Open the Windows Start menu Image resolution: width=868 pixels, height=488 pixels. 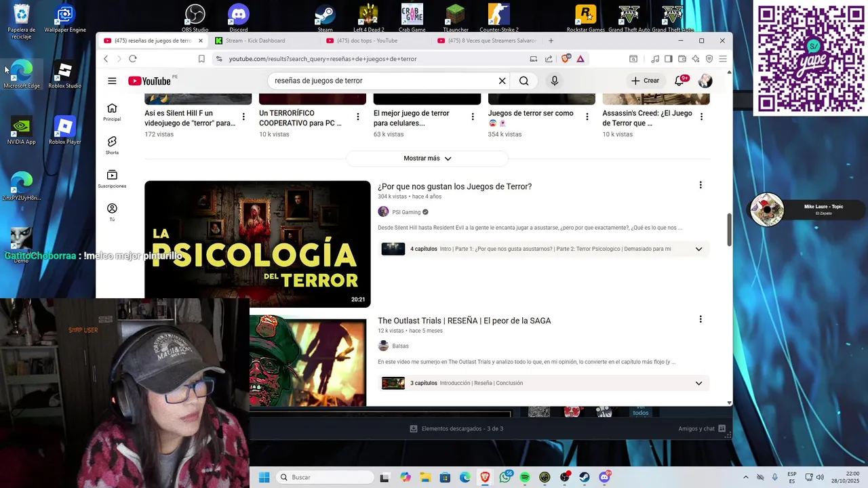(x=264, y=477)
